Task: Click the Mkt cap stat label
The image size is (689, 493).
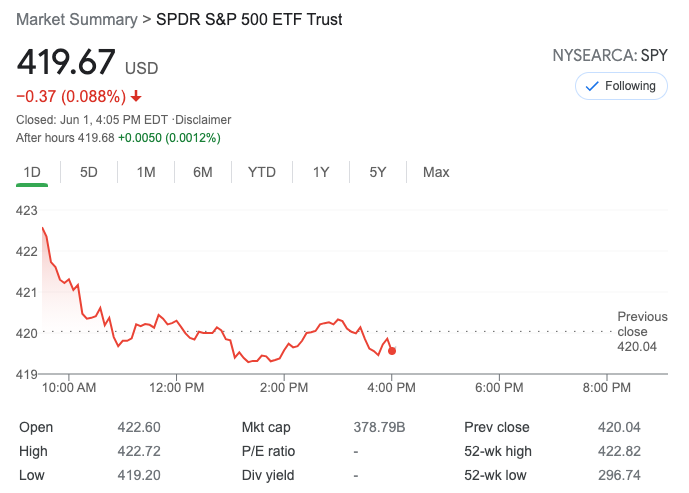Action: 266,427
